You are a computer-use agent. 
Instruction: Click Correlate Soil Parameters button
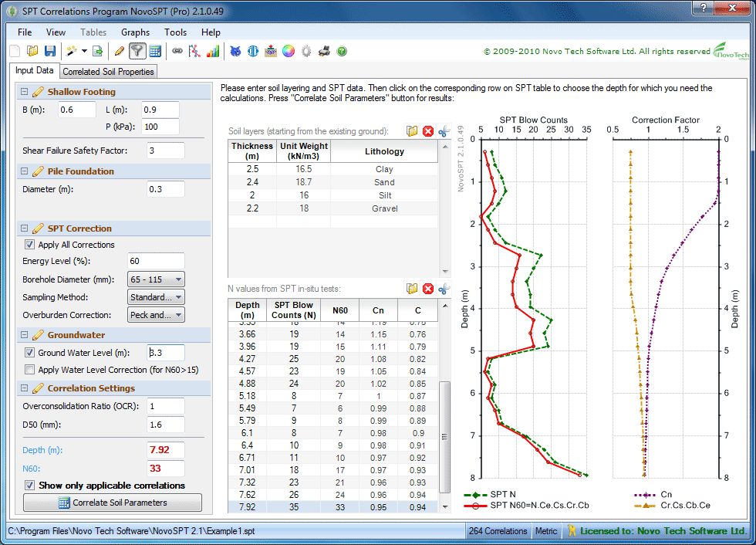pyautogui.click(x=113, y=502)
